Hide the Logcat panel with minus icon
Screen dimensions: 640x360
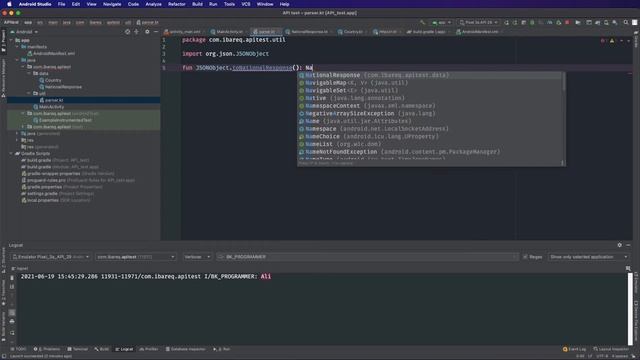[628, 245]
